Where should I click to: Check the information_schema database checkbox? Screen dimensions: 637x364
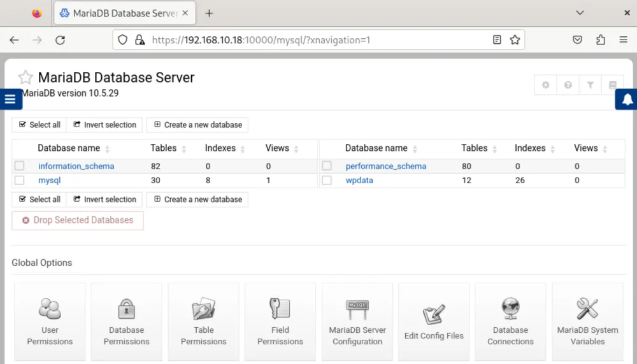click(x=20, y=165)
